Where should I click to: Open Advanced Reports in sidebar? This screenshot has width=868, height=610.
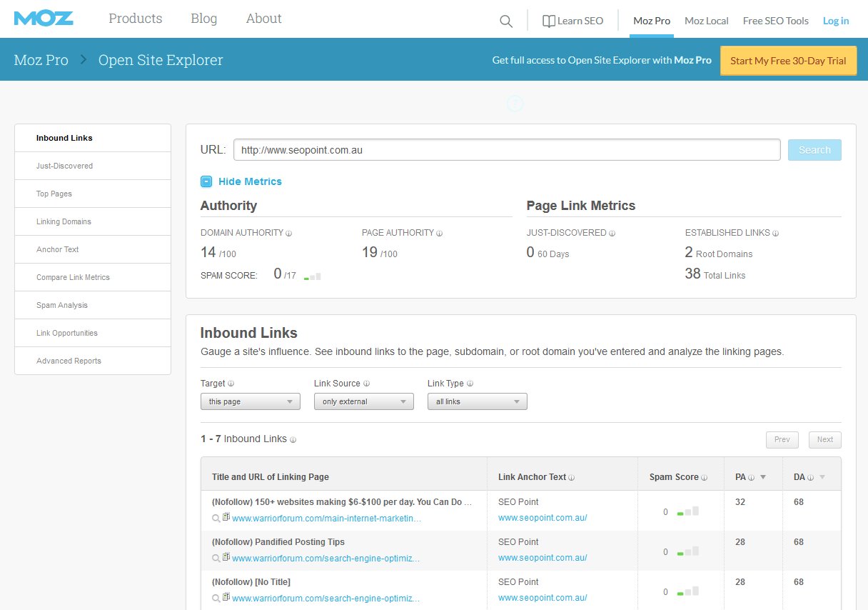click(93, 361)
